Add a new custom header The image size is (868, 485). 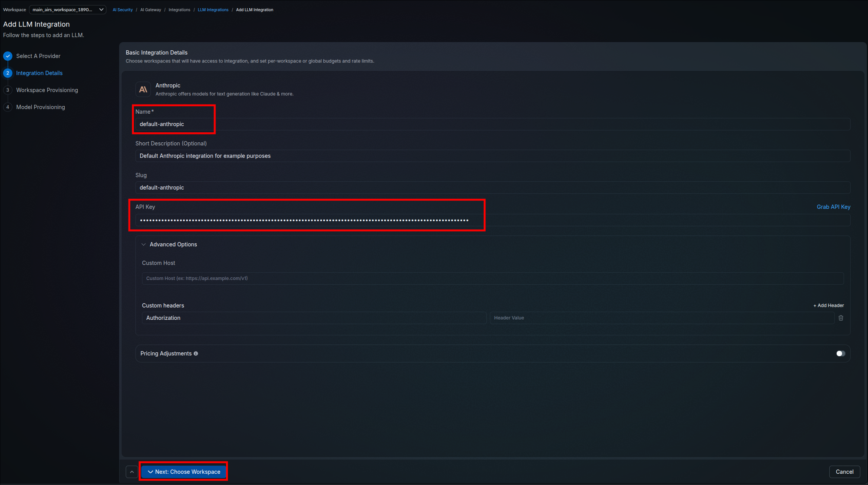828,305
